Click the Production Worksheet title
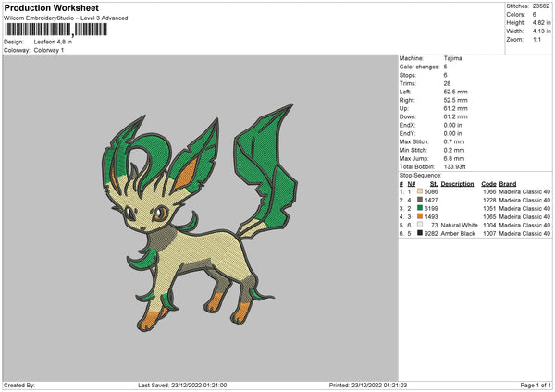 51,7
